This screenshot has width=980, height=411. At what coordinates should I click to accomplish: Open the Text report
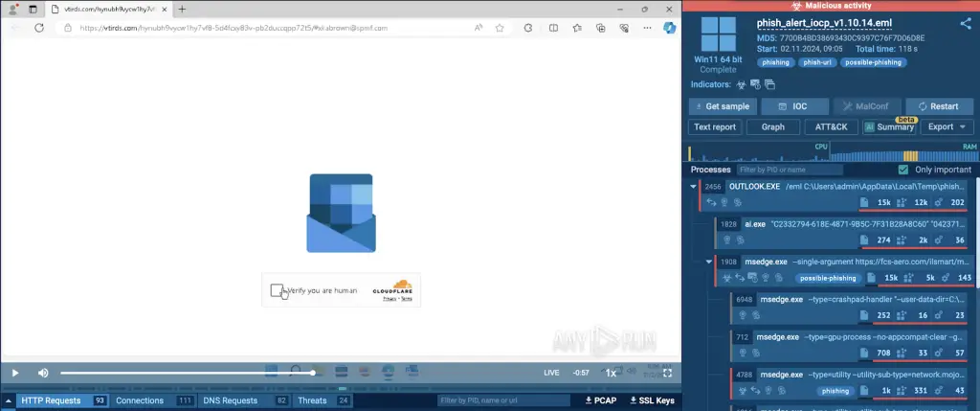[x=715, y=127]
